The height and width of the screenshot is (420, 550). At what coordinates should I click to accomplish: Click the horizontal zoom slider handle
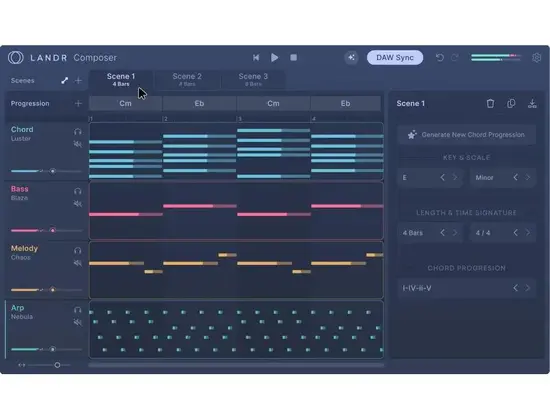pos(57,365)
